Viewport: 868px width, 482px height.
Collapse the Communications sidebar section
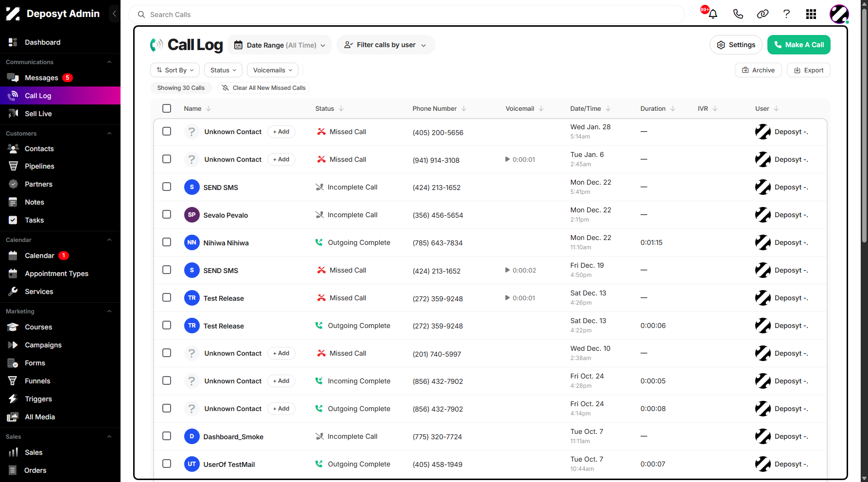click(109, 62)
